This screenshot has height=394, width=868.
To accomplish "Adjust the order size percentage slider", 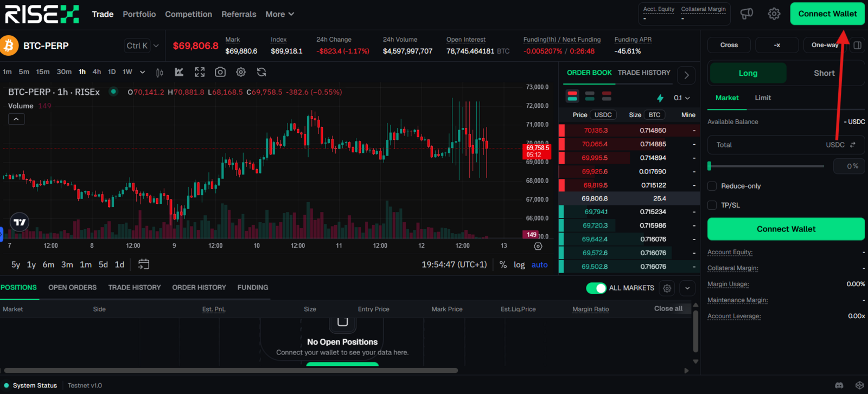I will 766,166.
